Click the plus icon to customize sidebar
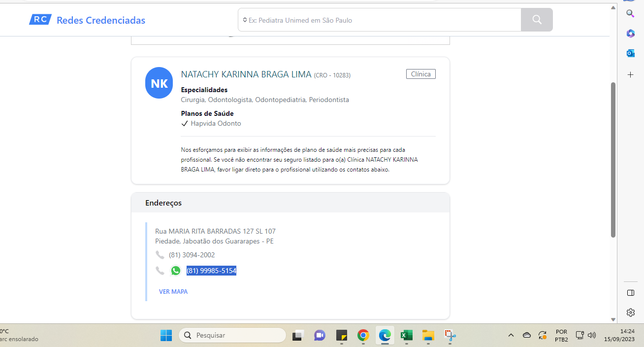 [630, 74]
